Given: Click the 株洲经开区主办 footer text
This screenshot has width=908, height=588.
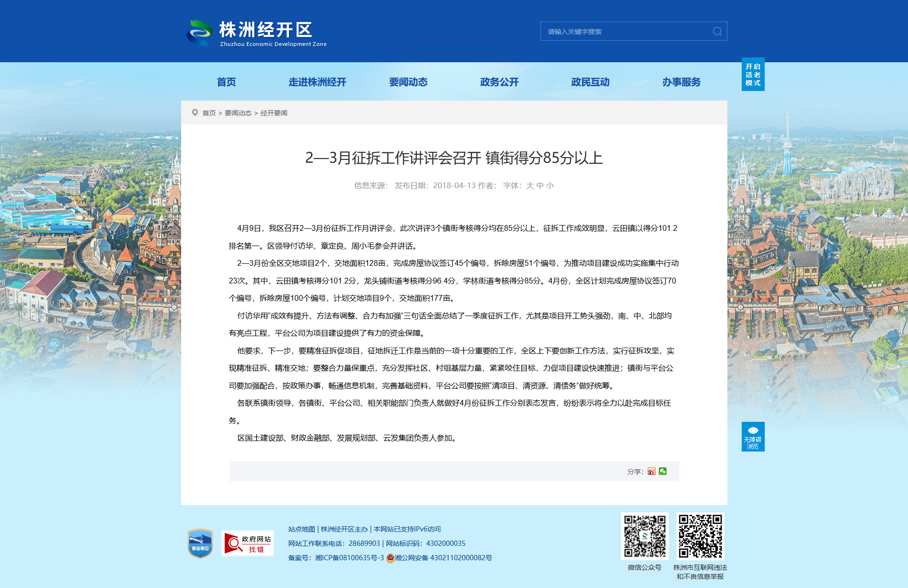Looking at the screenshot, I should point(345,529).
